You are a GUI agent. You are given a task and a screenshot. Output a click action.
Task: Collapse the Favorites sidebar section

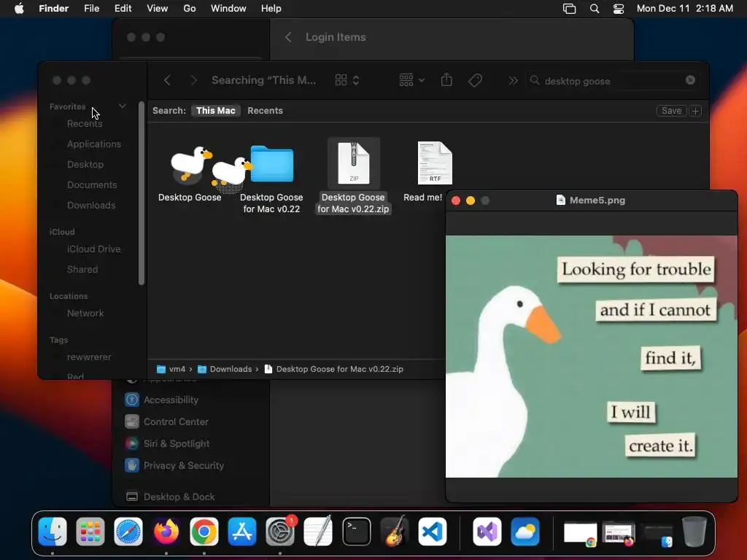click(x=123, y=106)
